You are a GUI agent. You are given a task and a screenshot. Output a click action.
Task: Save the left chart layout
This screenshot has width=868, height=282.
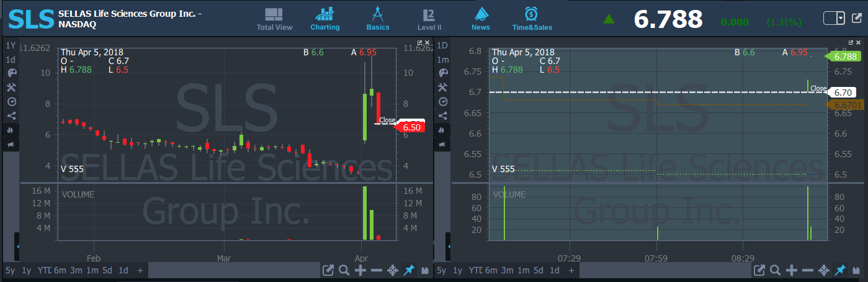[425, 271]
